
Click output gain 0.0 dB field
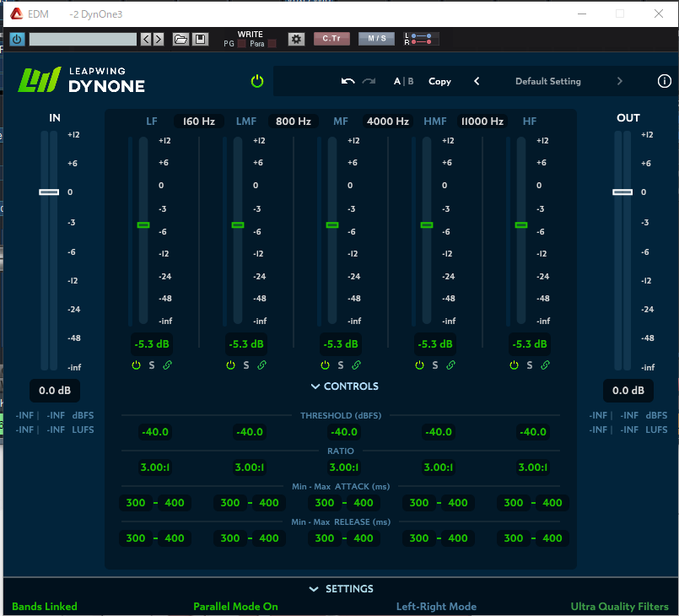(x=628, y=391)
